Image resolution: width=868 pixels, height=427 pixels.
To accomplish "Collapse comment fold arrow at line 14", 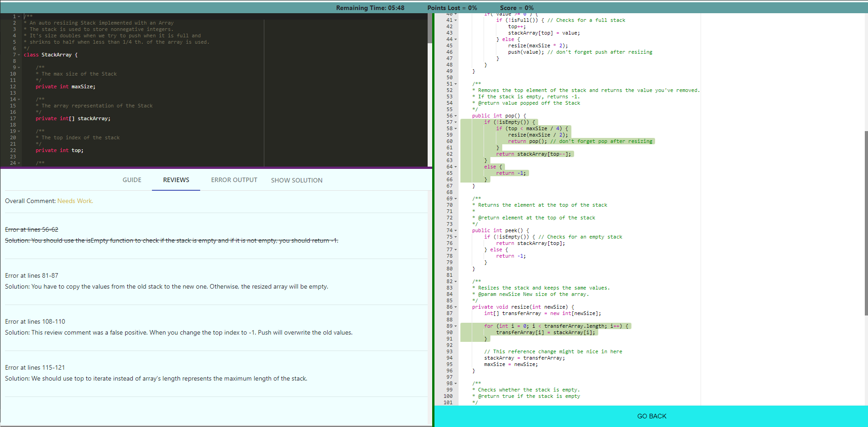I will point(19,99).
